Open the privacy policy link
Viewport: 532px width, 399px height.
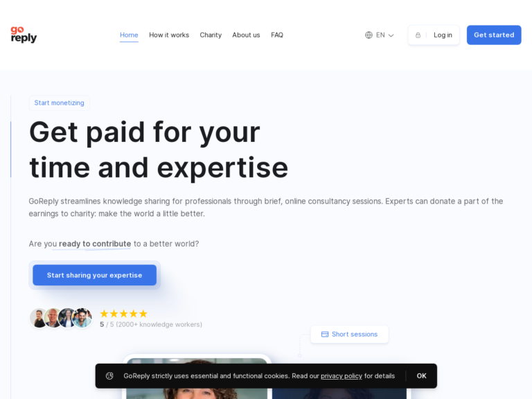tap(341, 376)
